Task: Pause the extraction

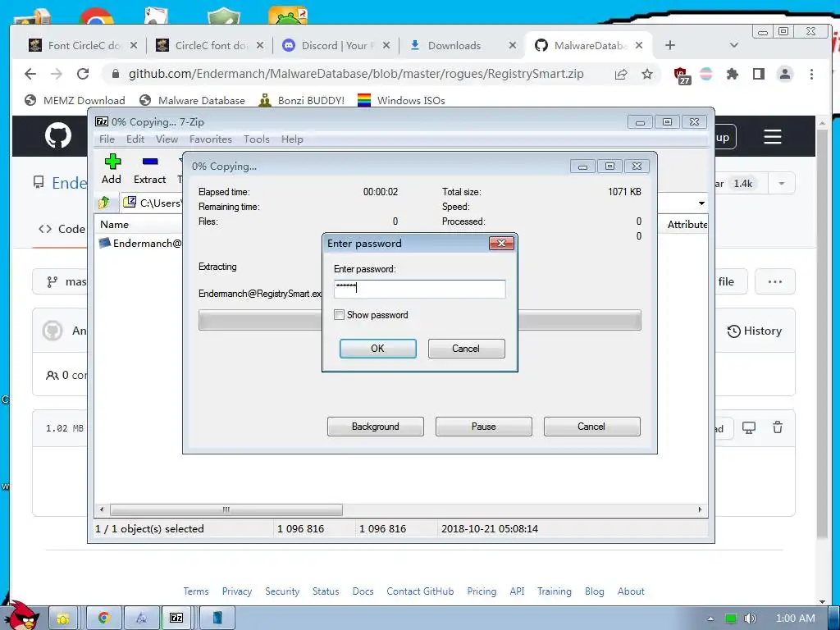Action: point(483,427)
